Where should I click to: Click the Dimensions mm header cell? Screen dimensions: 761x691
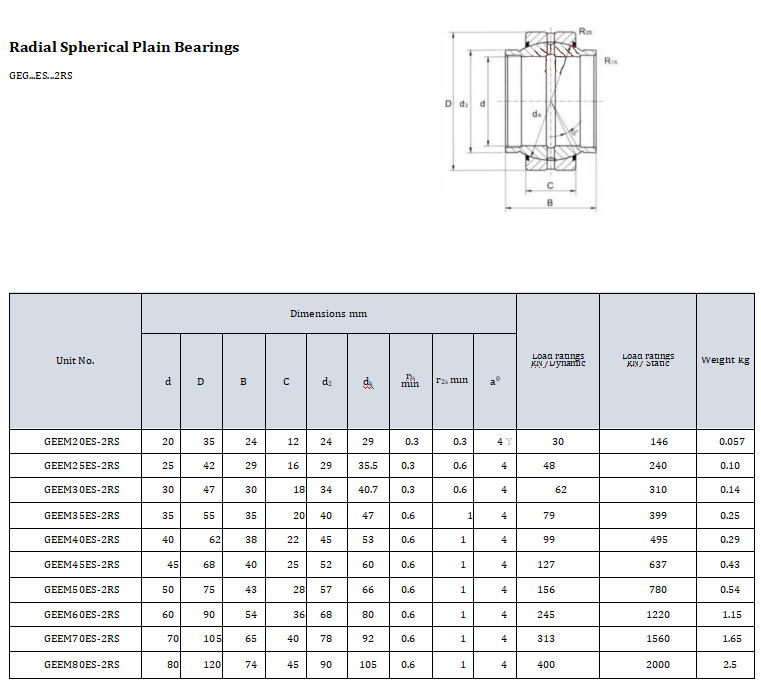click(328, 314)
